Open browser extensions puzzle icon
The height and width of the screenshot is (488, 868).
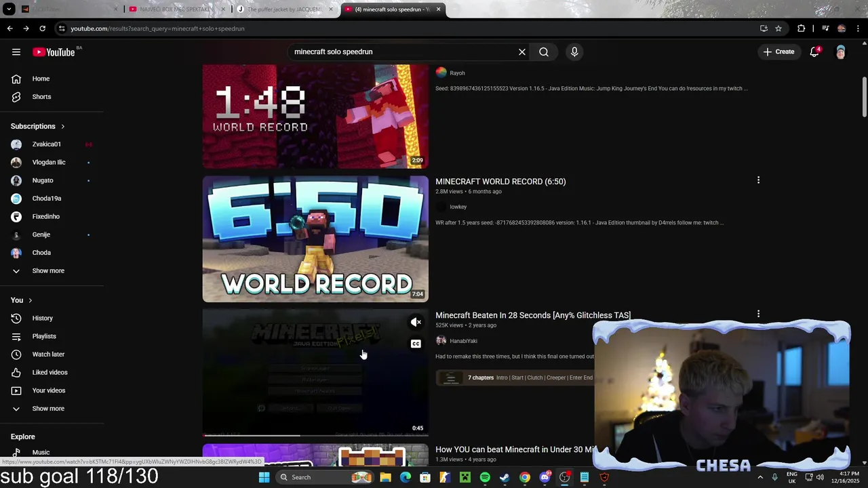(802, 28)
